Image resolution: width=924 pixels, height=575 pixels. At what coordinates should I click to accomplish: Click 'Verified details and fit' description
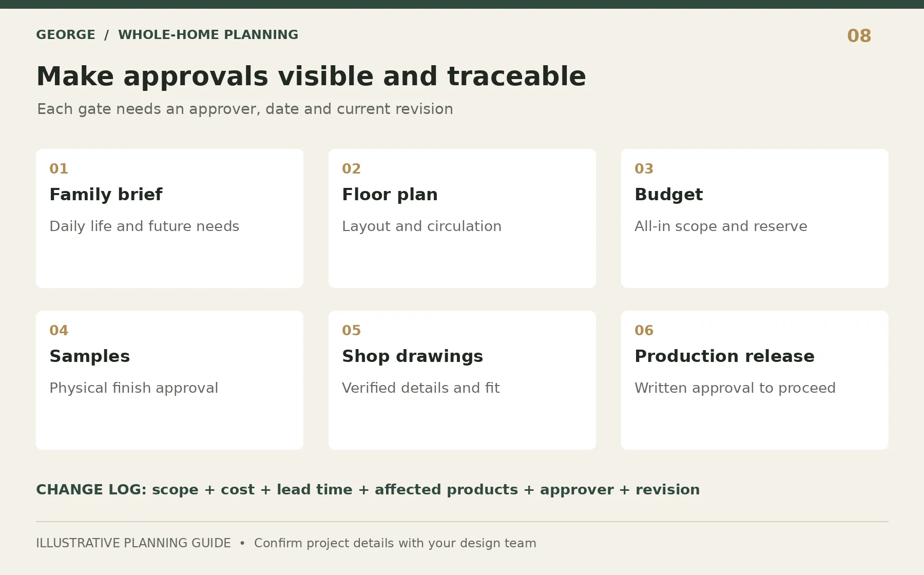coord(420,388)
